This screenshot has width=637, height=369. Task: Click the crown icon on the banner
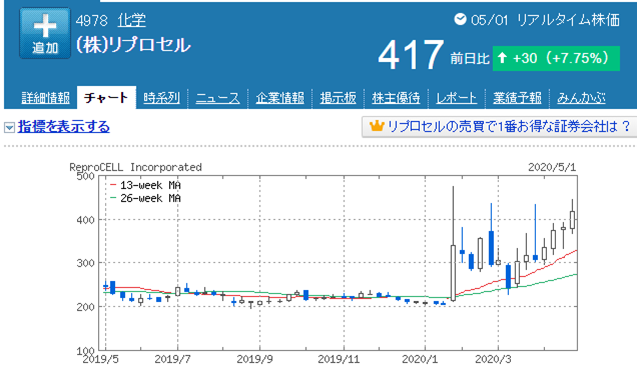point(377,126)
